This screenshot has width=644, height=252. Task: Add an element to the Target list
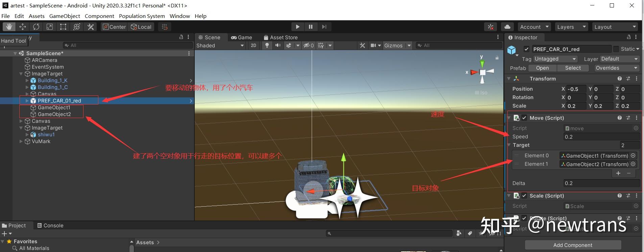click(618, 173)
